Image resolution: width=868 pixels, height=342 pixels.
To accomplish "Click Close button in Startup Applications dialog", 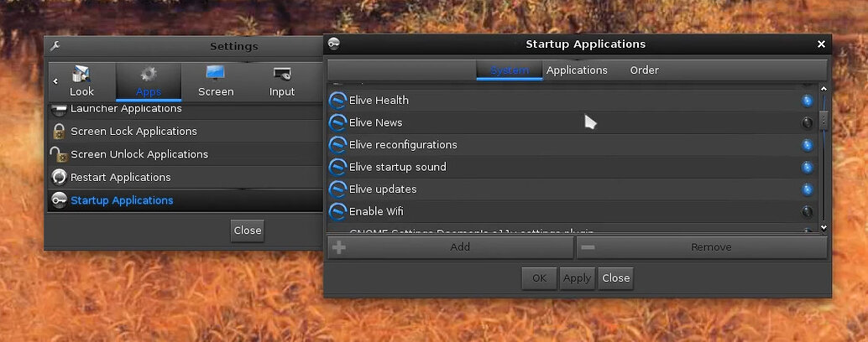I will pyautogui.click(x=615, y=278).
